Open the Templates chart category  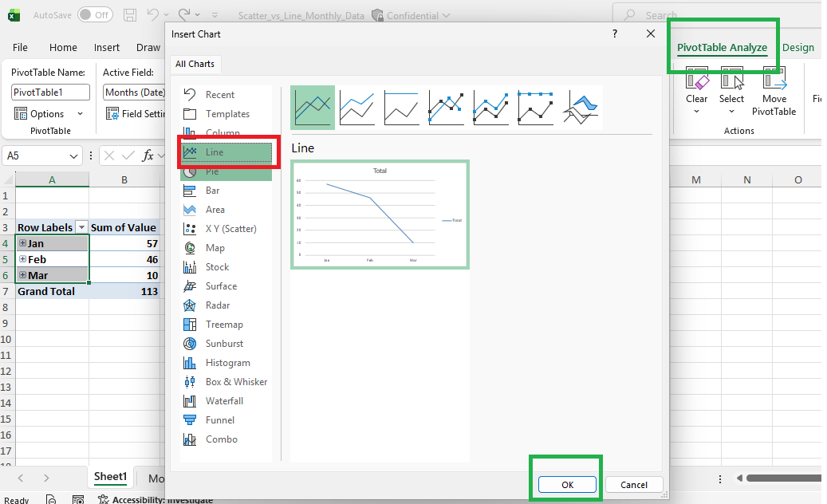(226, 114)
